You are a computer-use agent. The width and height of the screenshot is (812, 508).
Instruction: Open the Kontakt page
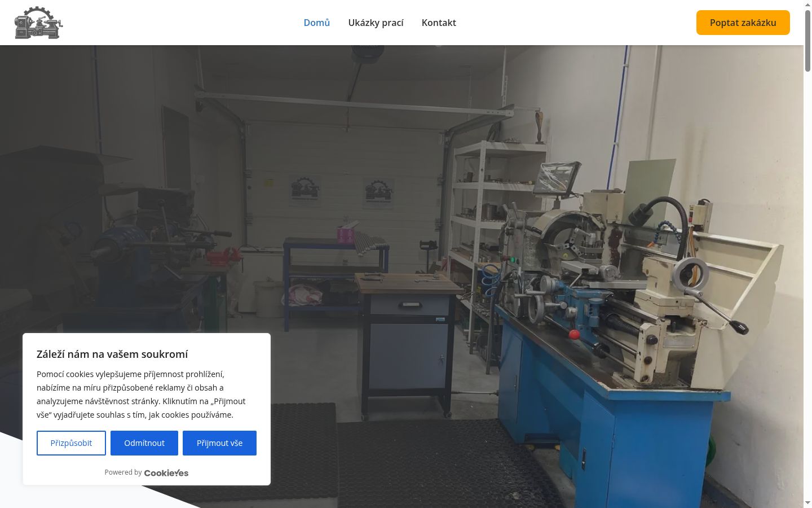tap(439, 23)
